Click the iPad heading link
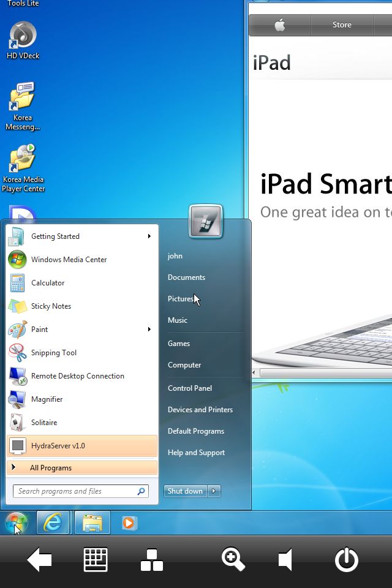The image size is (392, 588). pyautogui.click(x=271, y=62)
